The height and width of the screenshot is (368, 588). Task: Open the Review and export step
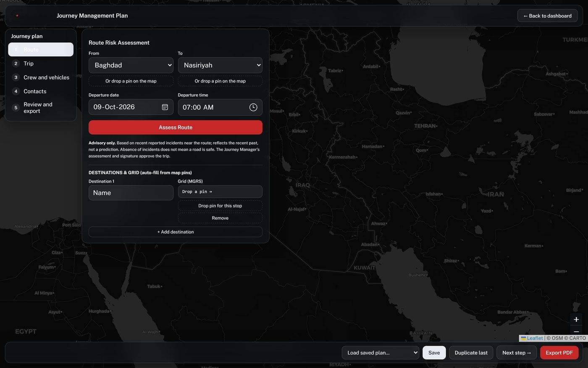click(x=41, y=108)
